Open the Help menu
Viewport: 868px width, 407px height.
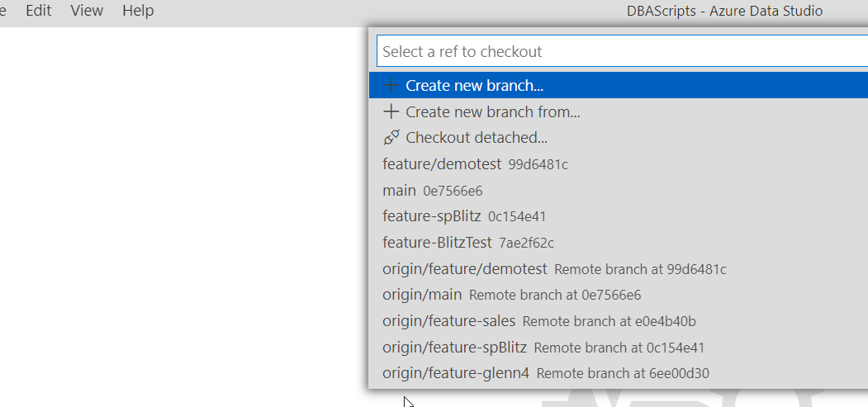click(x=138, y=11)
